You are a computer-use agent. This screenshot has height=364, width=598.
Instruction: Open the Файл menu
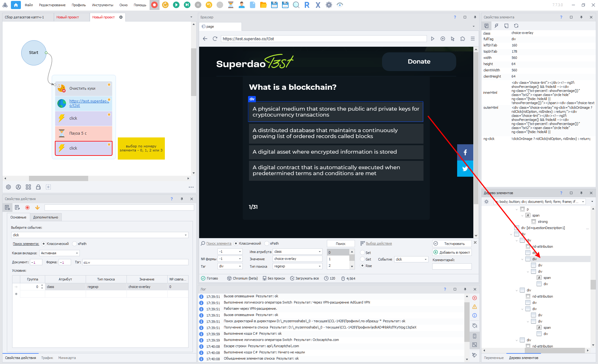pos(29,5)
